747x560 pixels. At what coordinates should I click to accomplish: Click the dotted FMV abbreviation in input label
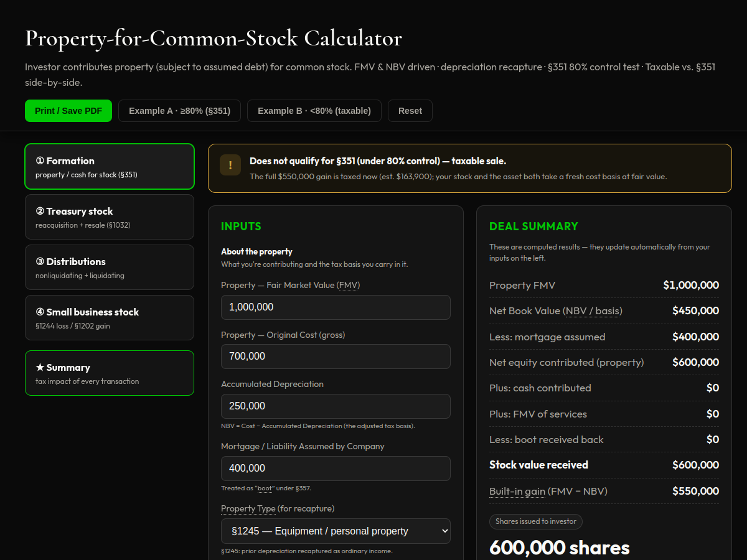pyautogui.click(x=349, y=286)
